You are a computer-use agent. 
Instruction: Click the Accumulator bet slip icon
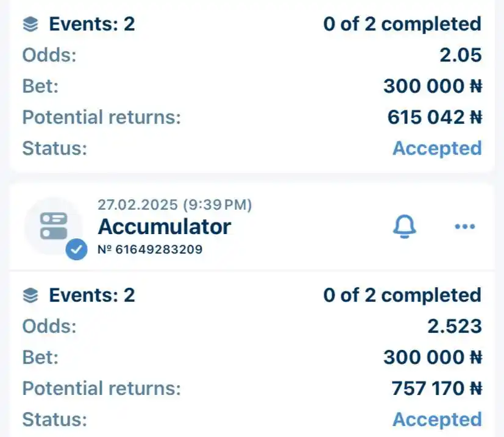click(54, 226)
